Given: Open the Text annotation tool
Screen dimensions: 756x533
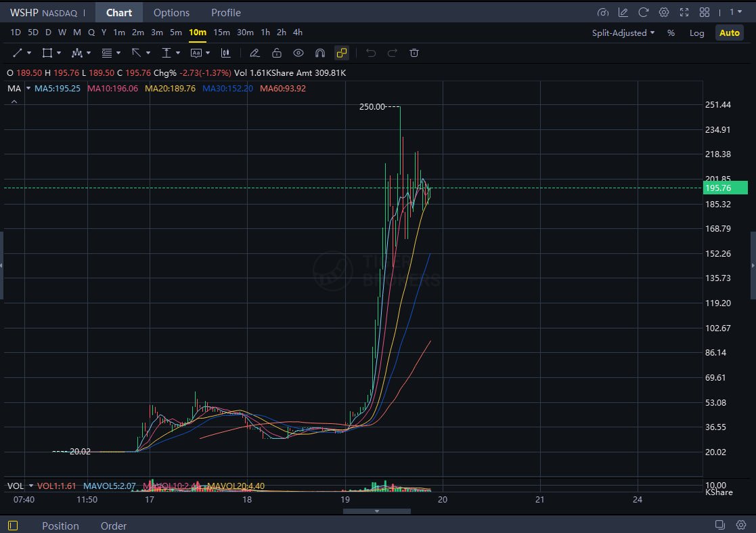Looking at the screenshot, I should click(195, 53).
